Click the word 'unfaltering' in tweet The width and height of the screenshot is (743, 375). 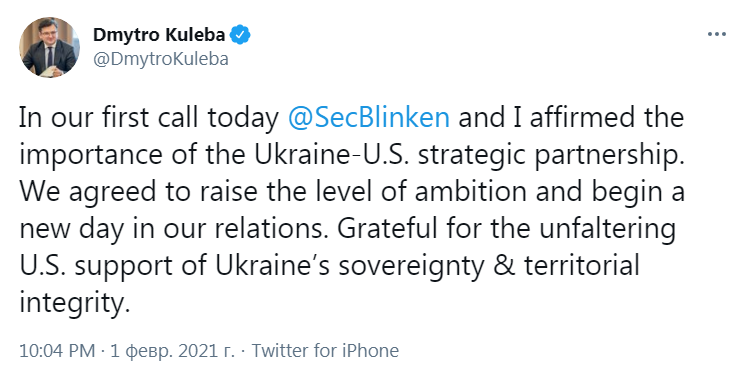click(607, 228)
